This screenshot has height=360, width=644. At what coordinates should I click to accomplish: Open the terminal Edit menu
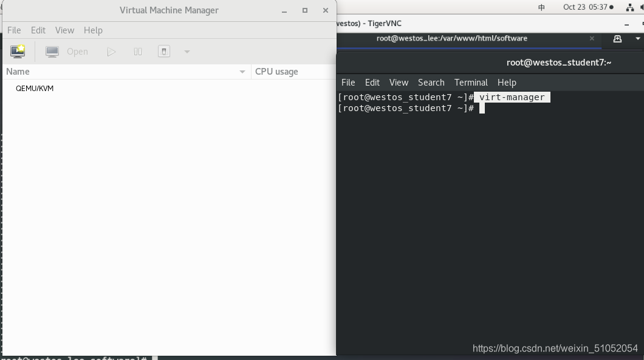372,83
